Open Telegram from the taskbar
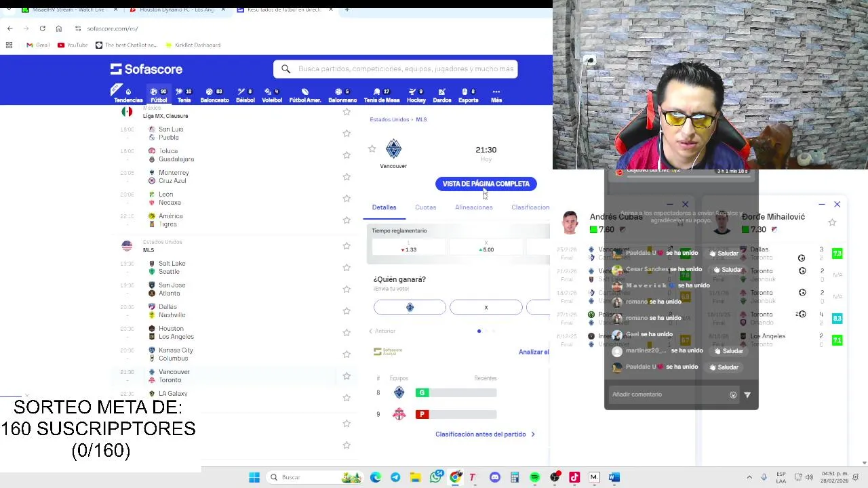Viewport: 868px width, 488px height. pos(395,477)
